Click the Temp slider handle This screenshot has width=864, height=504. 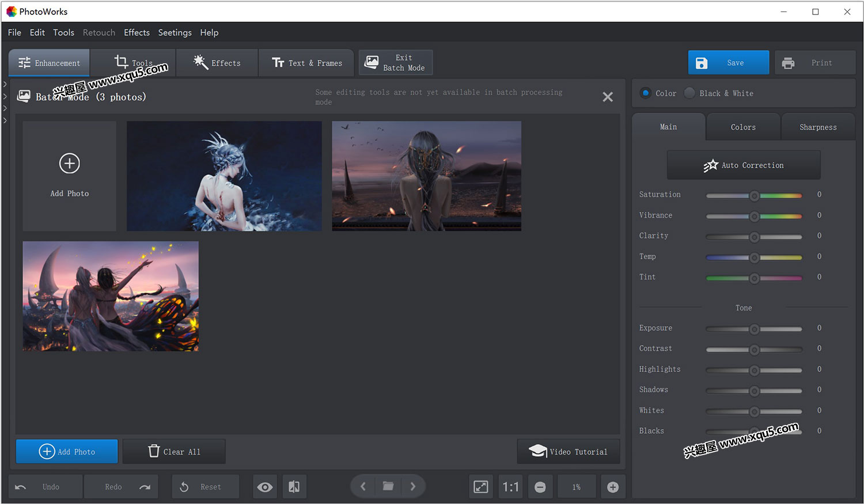click(x=754, y=257)
